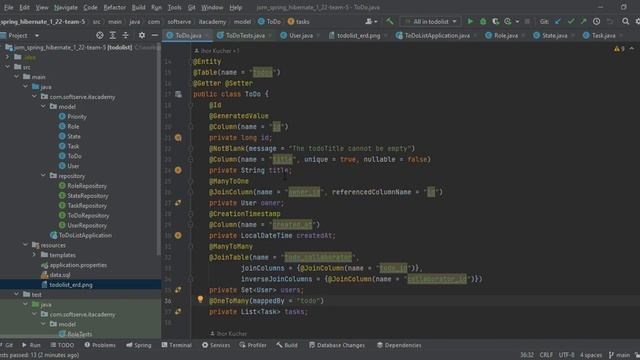Open Project panel settings gear
This screenshot has width=640, height=360.
tap(142, 36)
